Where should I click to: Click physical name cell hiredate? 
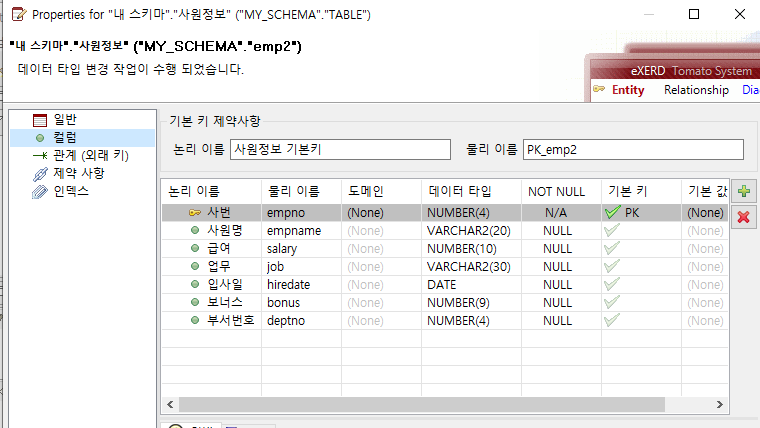click(301, 285)
